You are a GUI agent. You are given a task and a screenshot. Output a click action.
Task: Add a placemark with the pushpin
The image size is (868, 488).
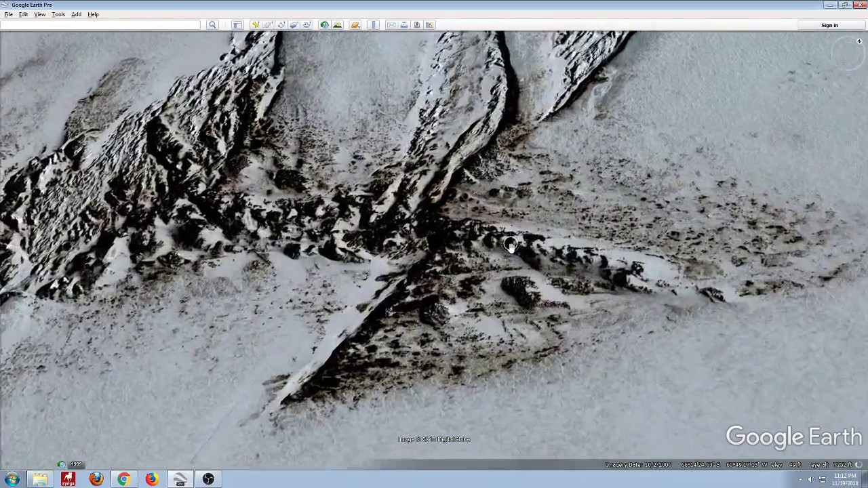[x=256, y=25]
